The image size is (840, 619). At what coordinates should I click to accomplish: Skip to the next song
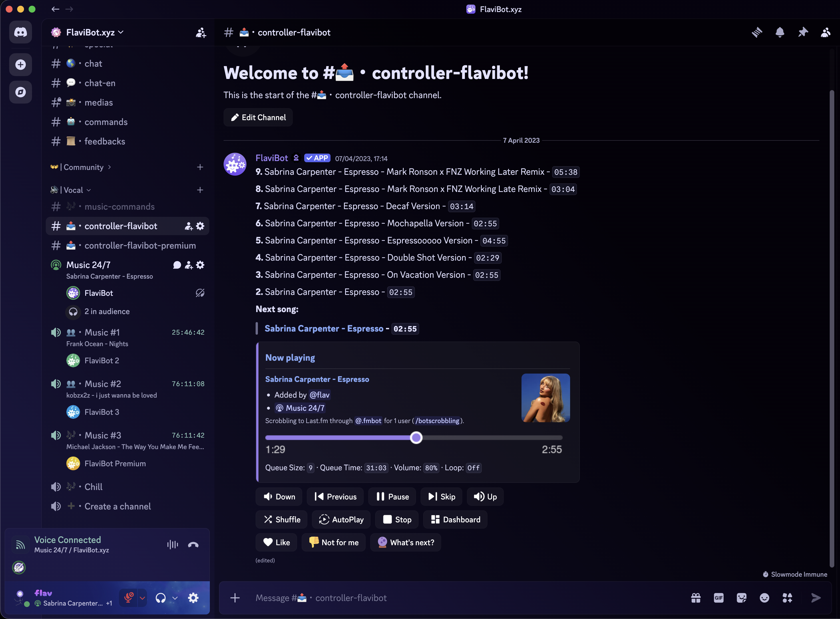tap(441, 497)
